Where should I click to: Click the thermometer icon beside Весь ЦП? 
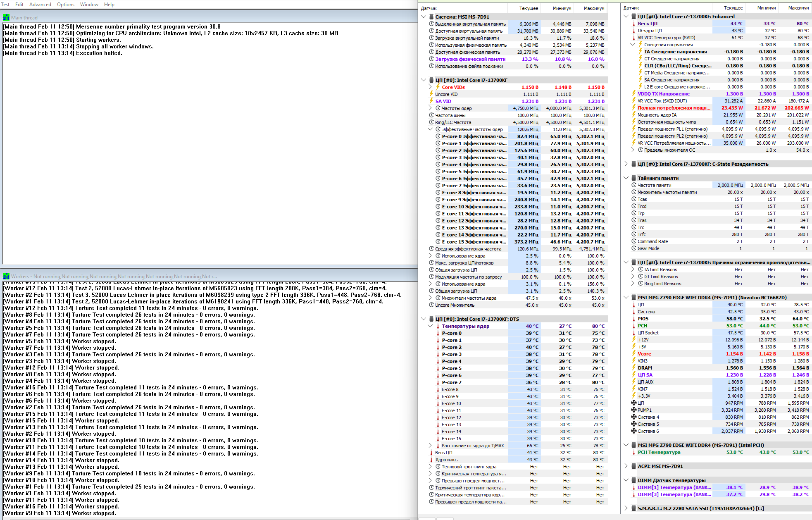pyautogui.click(x=634, y=24)
